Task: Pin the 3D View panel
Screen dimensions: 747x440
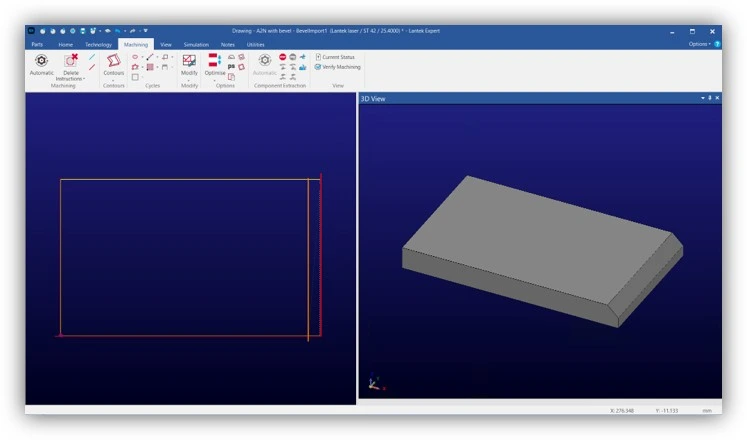Action: coord(710,98)
